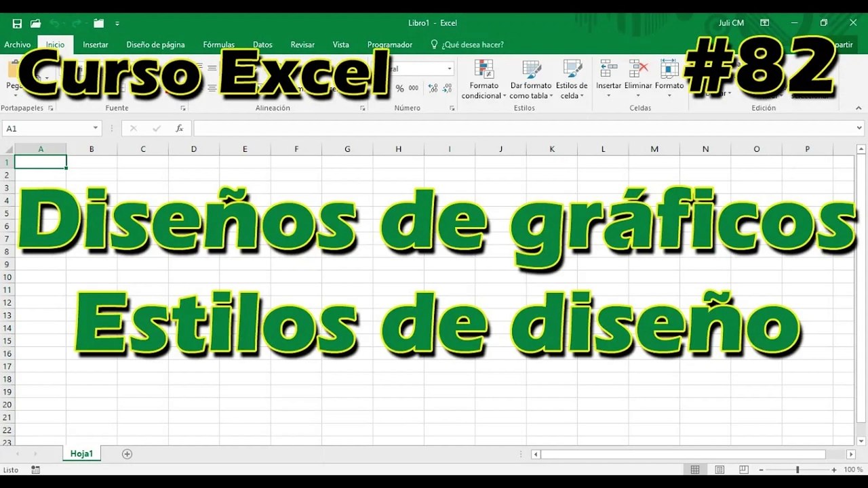Screen dimensions: 868x488
Task: Click horizontal scrollbar right arrow
Action: tap(850, 454)
